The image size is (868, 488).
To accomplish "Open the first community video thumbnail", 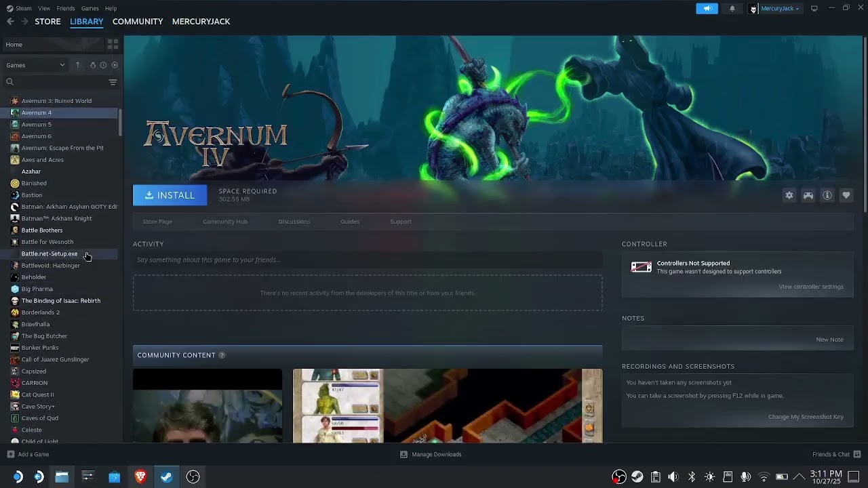I will coord(208,405).
